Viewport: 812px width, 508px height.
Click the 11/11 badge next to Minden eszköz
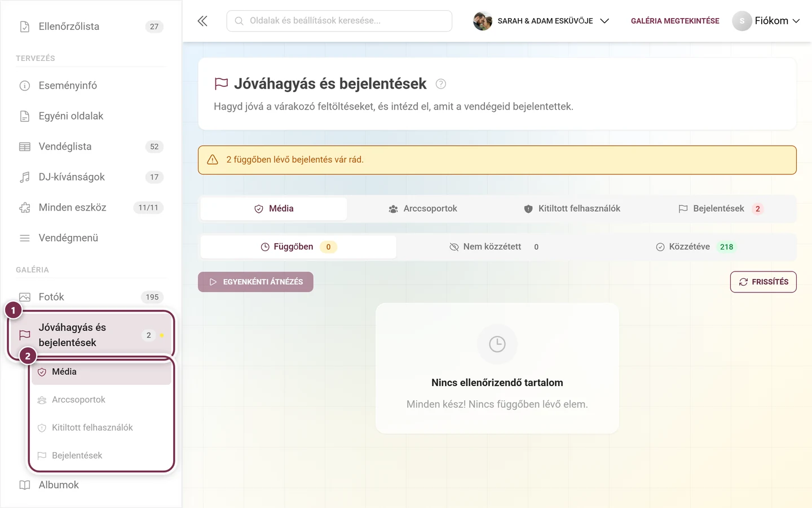[148, 208]
